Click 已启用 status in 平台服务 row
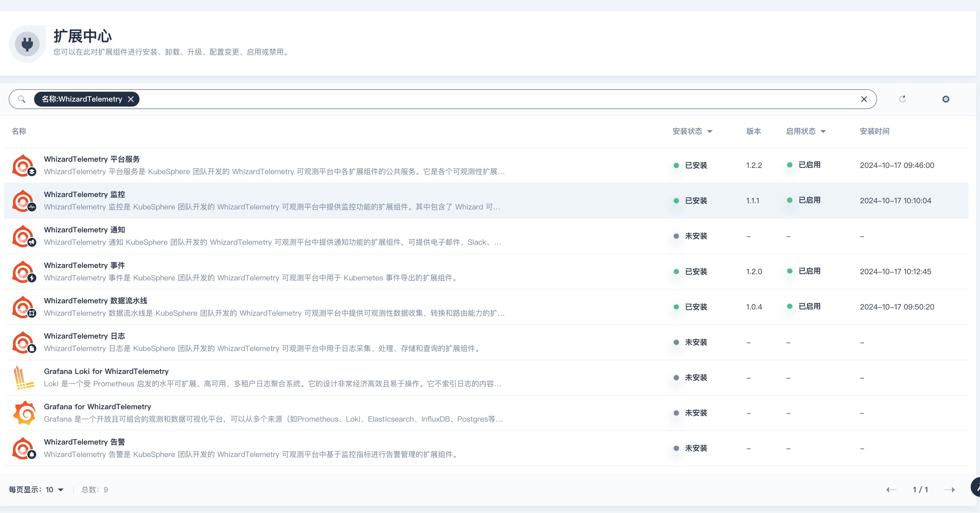Viewport: 980px width, 513px height. click(803, 165)
